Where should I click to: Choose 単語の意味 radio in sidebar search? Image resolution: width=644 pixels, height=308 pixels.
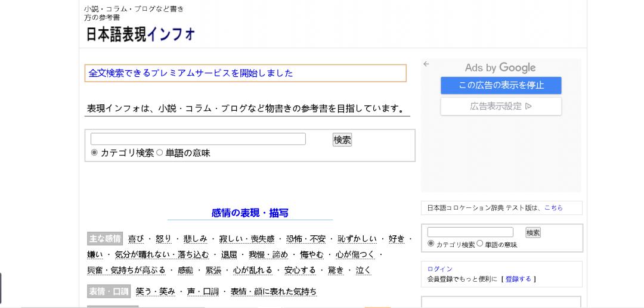click(x=480, y=244)
